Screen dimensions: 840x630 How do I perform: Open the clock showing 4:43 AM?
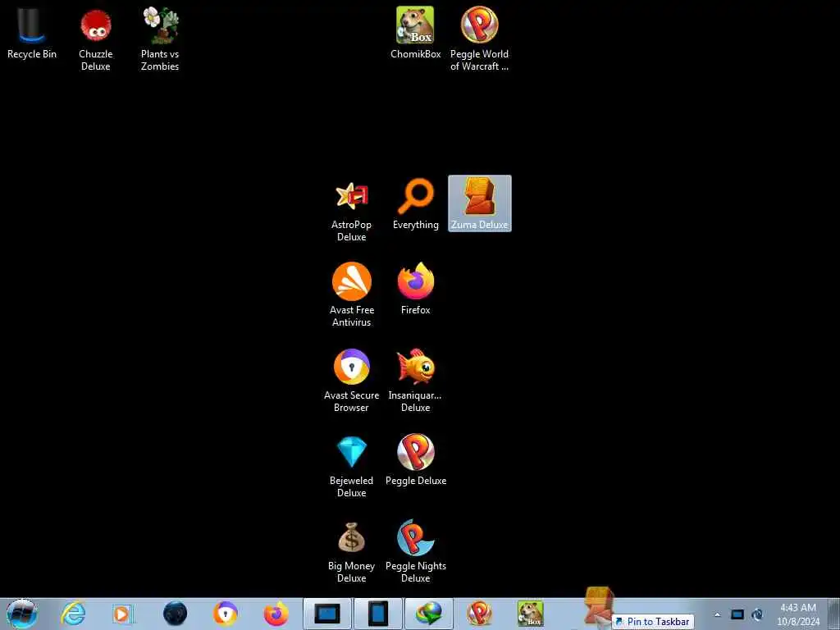[x=798, y=614]
